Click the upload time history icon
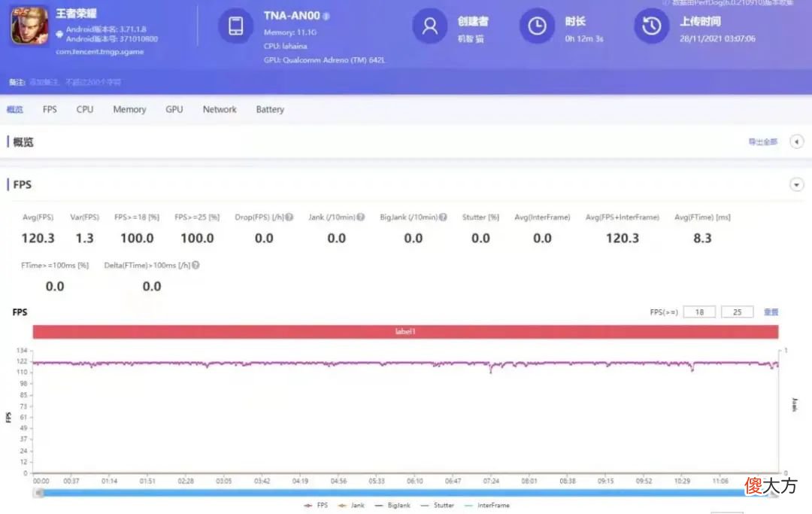 (651, 26)
